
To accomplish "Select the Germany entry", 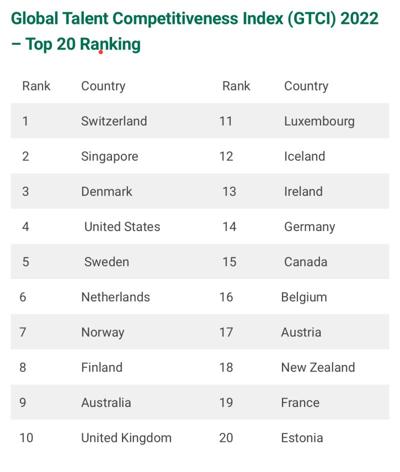I will tap(310, 227).
